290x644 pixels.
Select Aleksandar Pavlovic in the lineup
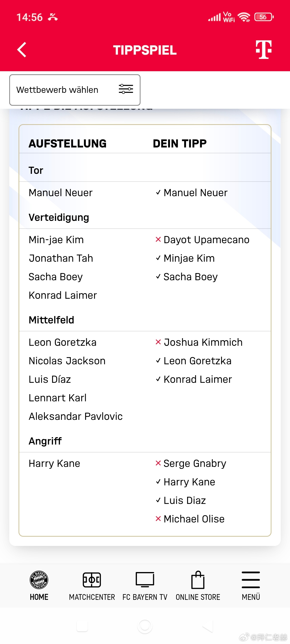click(x=76, y=417)
